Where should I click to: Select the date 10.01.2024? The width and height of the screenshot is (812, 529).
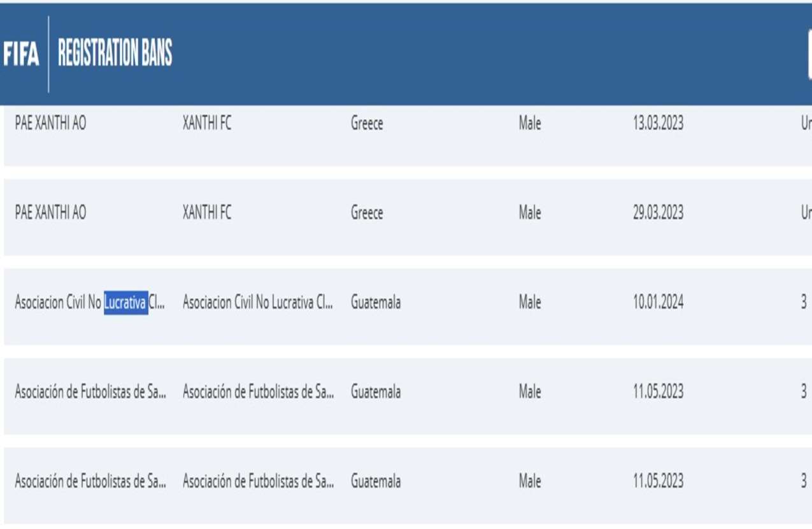click(658, 302)
